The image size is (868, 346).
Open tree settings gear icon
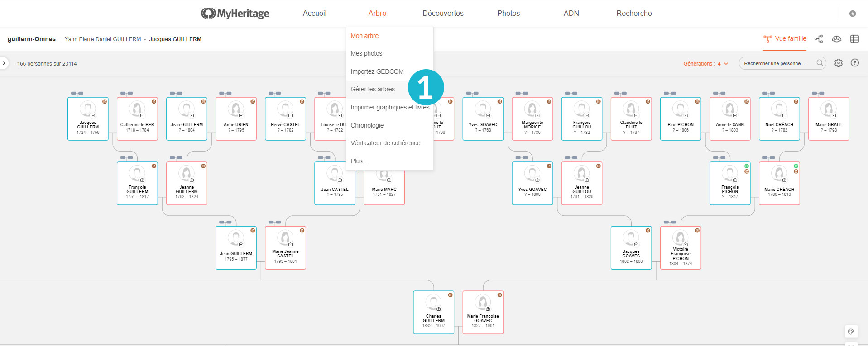point(839,63)
